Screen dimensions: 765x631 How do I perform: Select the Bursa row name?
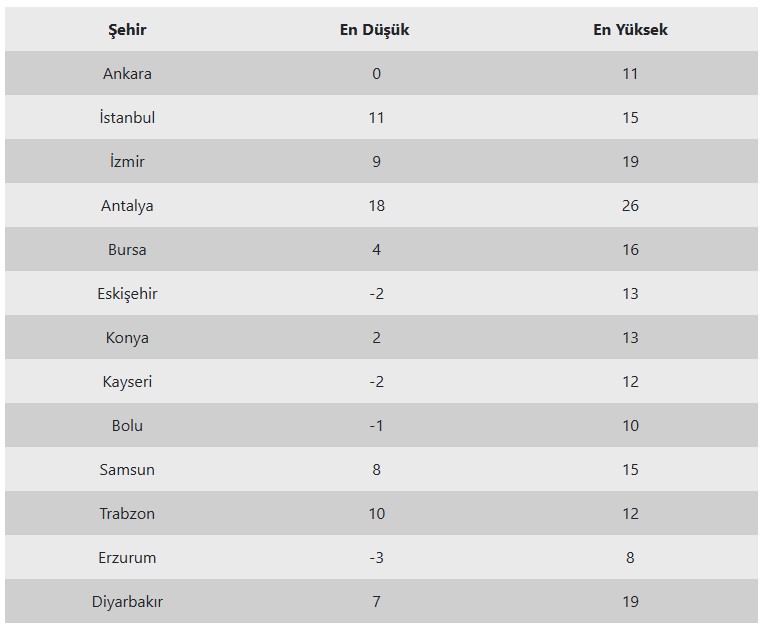tap(127, 249)
